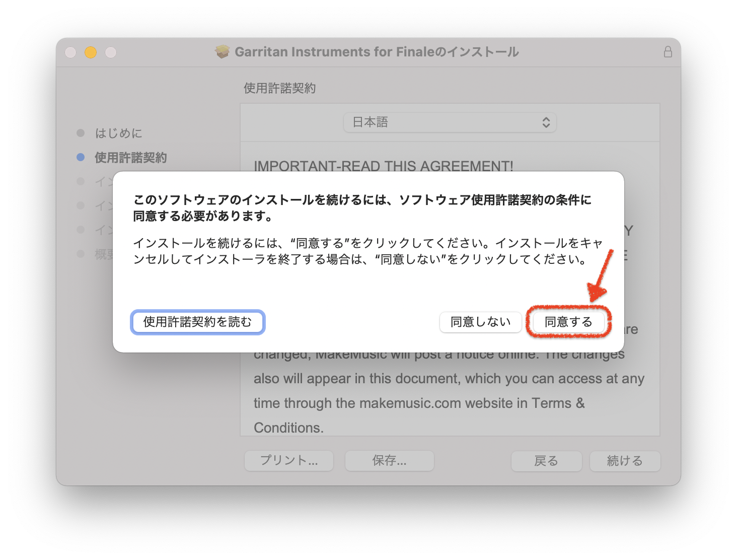The width and height of the screenshot is (737, 560).
Task: Click the 保存… button
Action: pos(390,461)
